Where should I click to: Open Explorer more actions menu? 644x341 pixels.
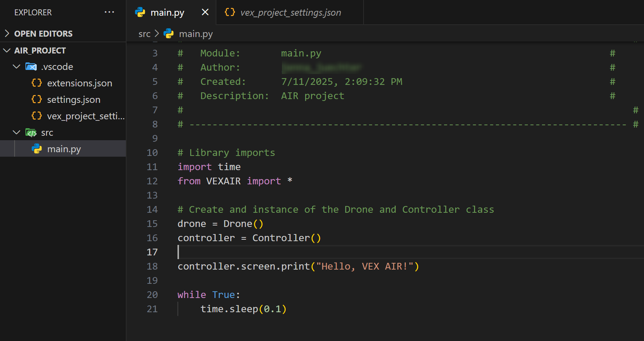coord(109,12)
